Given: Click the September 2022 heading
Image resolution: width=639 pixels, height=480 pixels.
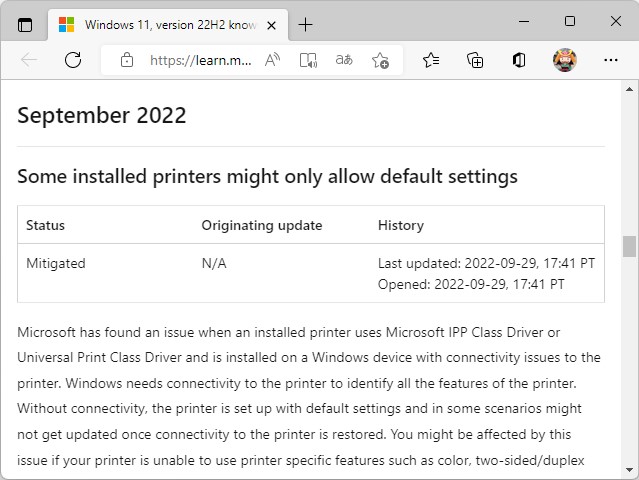Looking at the screenshot, I should click(x=101, y=115).
